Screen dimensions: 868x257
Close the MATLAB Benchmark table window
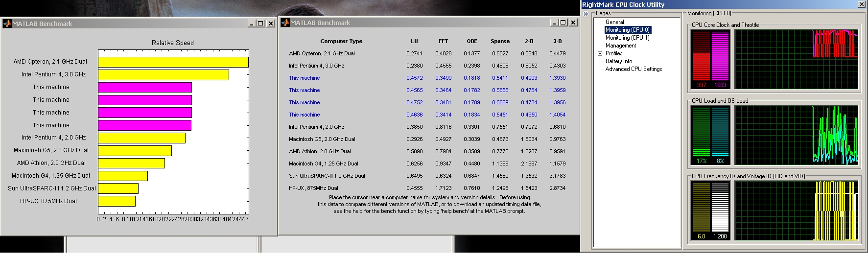573,23
